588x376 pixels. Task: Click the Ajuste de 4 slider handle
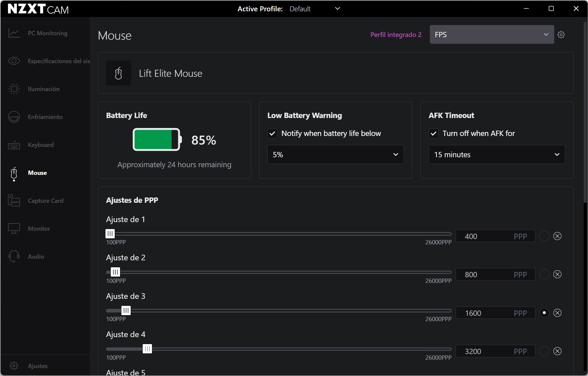click(147, 349)
